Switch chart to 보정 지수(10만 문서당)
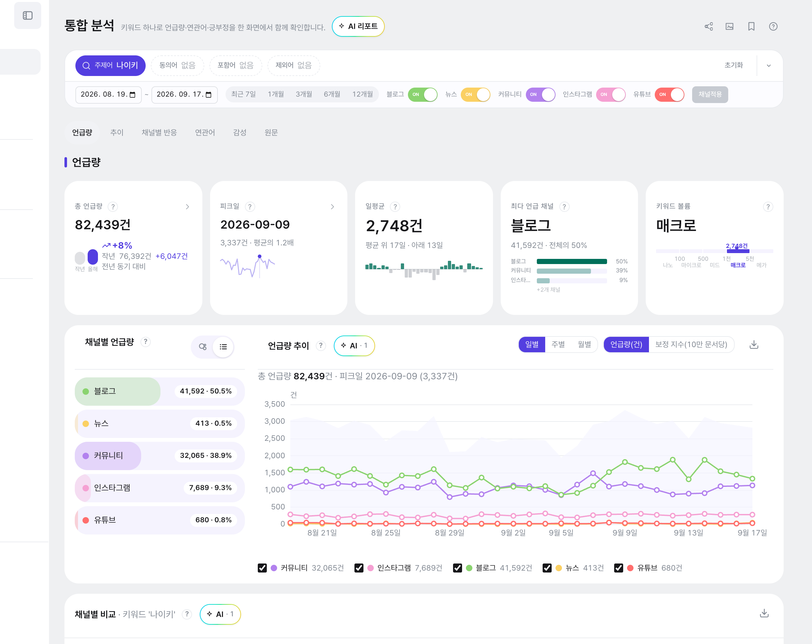This screenshot has width=812, height=644. (x=691, y=345)
